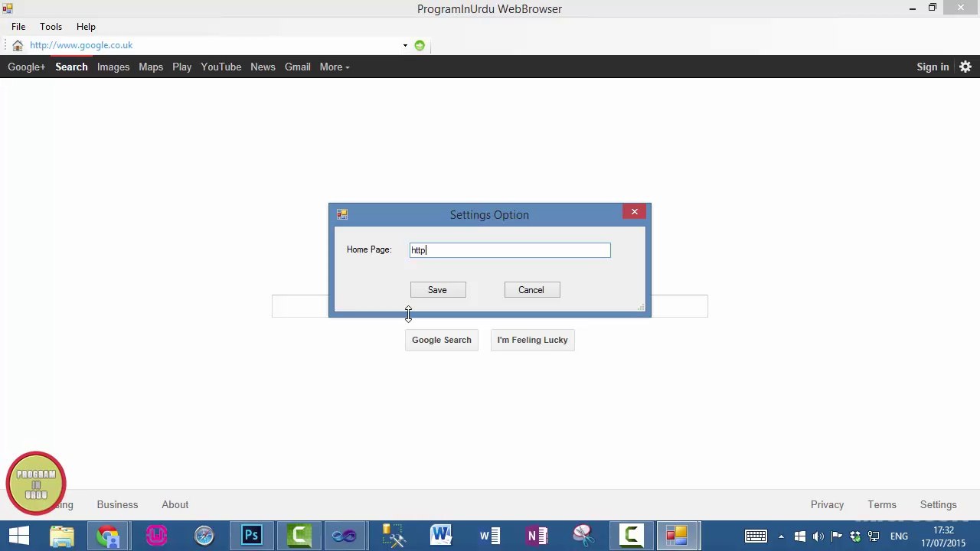This screenshot has height=551, width=980.
Task: Click the Sign in link
Action: click(x=933, y=67)
